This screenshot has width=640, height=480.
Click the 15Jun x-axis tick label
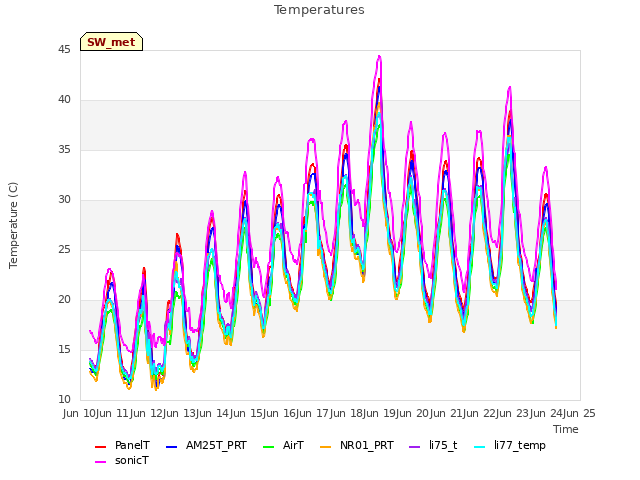tap(264, 413)
